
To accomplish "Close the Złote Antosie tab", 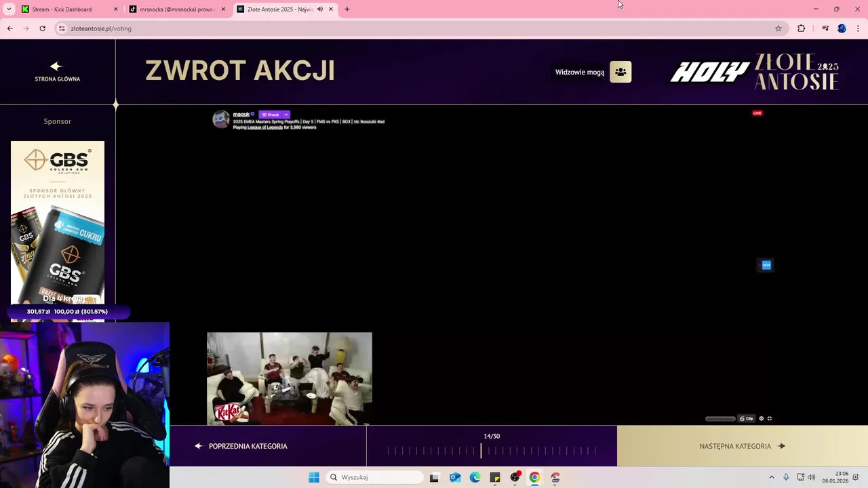I will pos(331,9).
